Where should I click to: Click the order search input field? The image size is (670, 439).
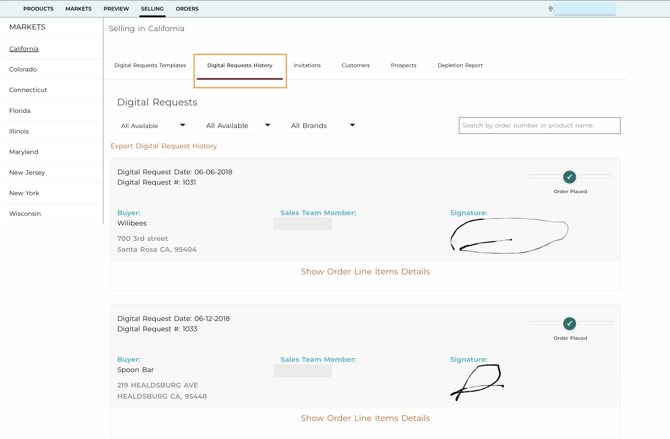[540, 126]
